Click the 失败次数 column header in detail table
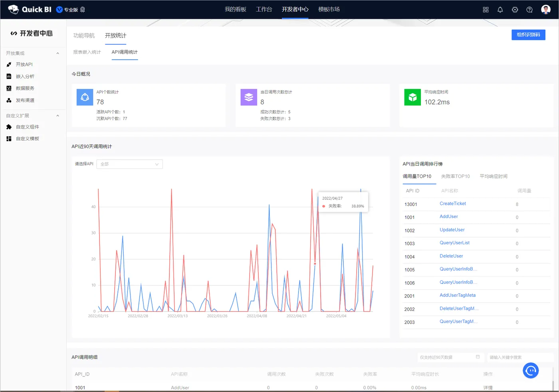The width and height of the screenshot is (559, 392). click(324, 374)
